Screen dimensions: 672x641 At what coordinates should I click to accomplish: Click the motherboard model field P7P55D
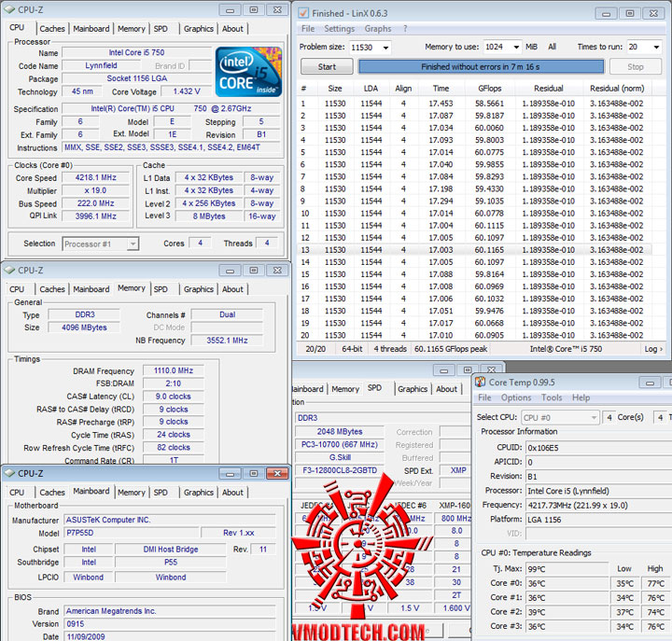(x=132, y=533)
